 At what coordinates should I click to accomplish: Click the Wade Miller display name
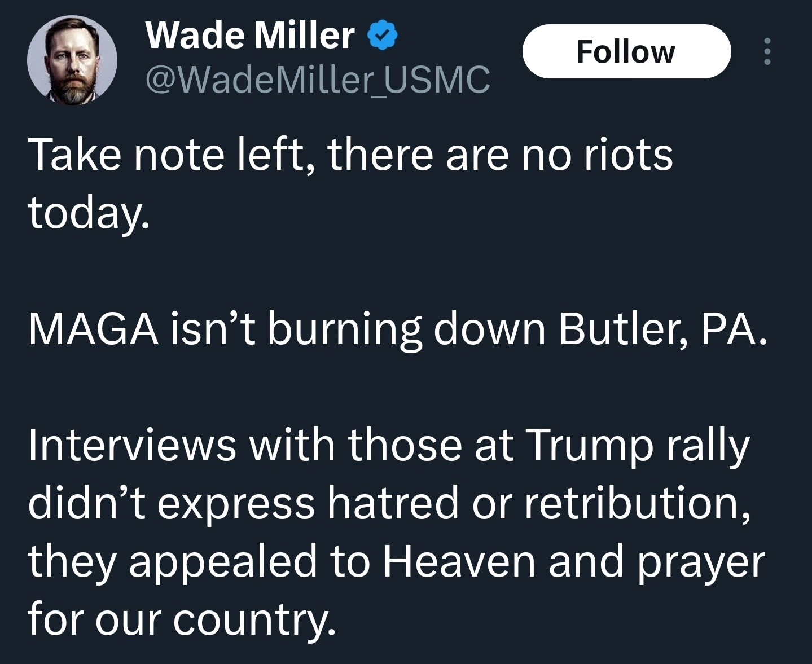(250, 36)
